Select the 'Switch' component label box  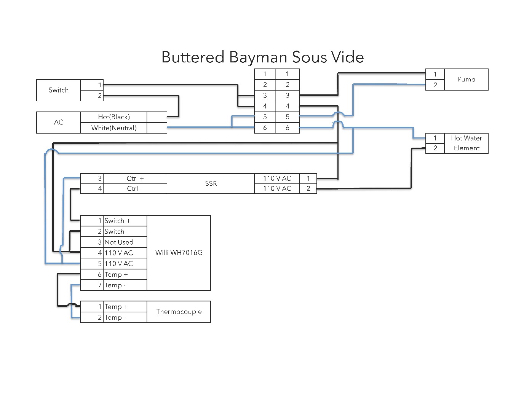point(59,90)
